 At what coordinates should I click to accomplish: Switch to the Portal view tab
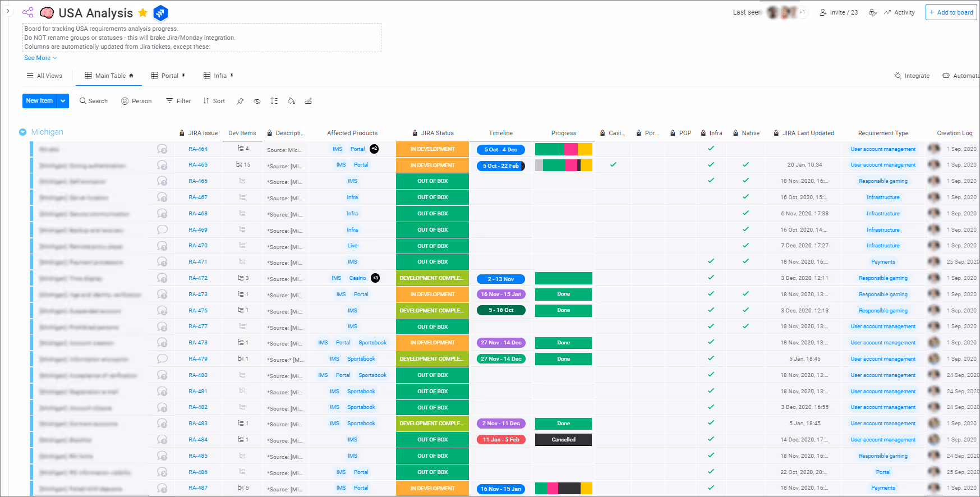point(168,76)
